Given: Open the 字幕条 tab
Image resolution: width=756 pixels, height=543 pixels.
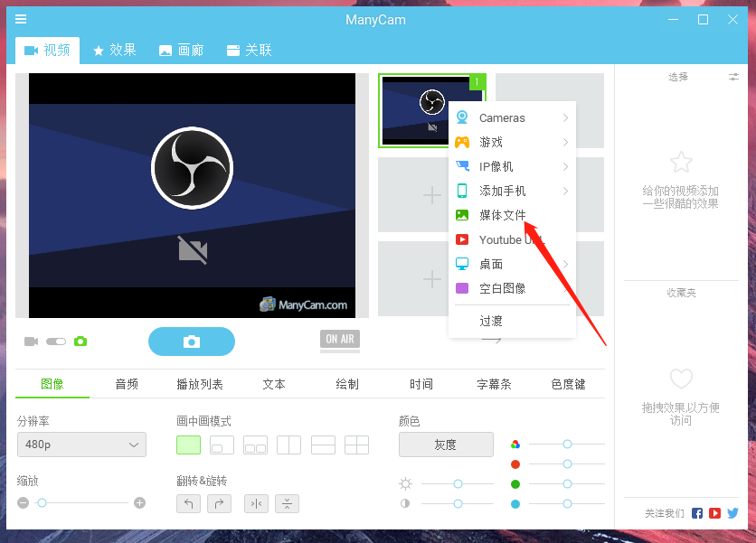Looking at the screenshot, I should [x=494, y=385].
